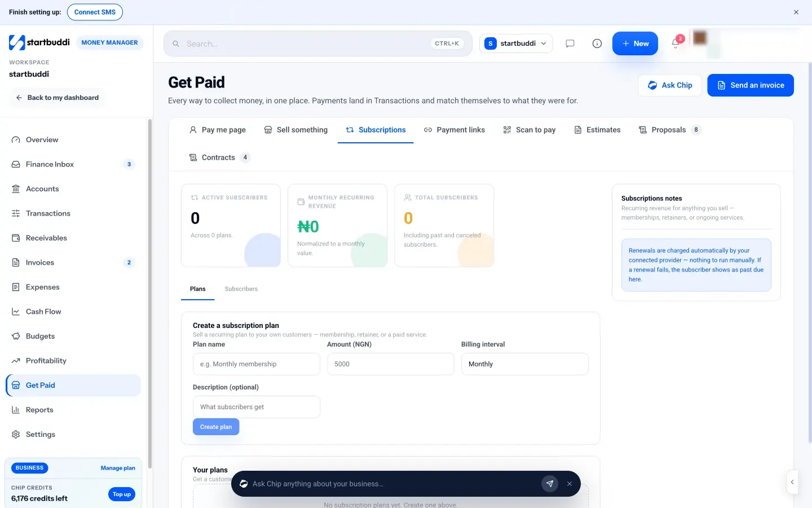812x508 pixels.
Task: Open Settings in the sidebar
Action: [73, 435]
